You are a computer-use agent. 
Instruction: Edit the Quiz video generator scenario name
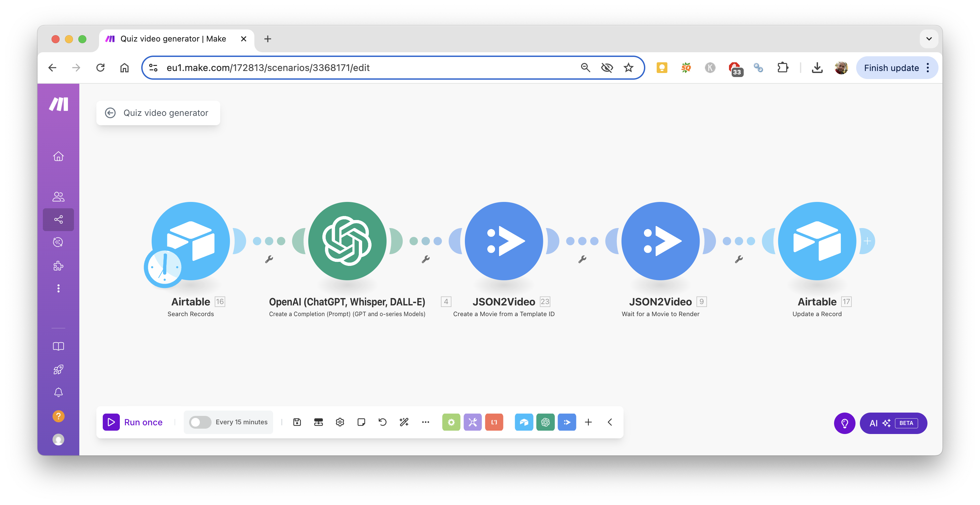[165, 113]
